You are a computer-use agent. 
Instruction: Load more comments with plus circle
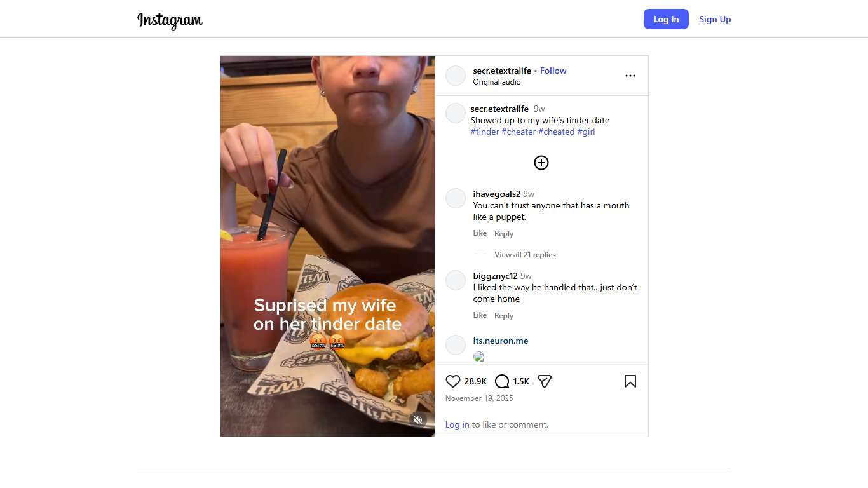[x=541, y=163]
